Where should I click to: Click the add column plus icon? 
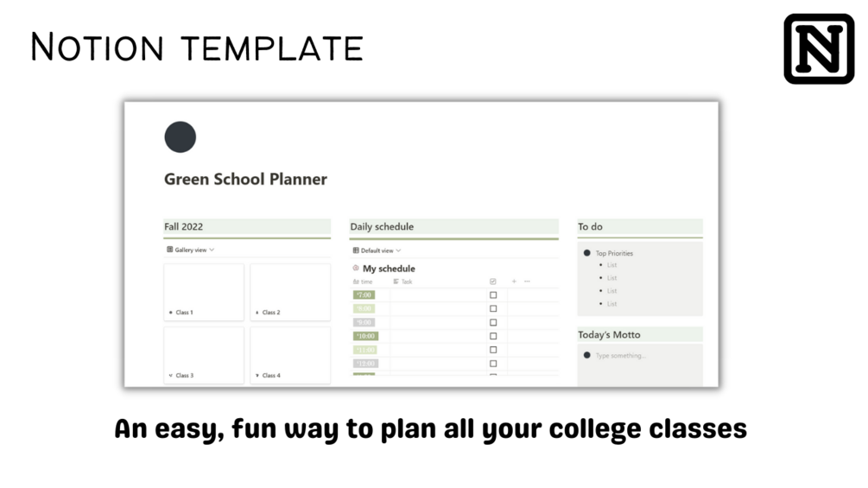pyautogui.click(x=514, y=282)
